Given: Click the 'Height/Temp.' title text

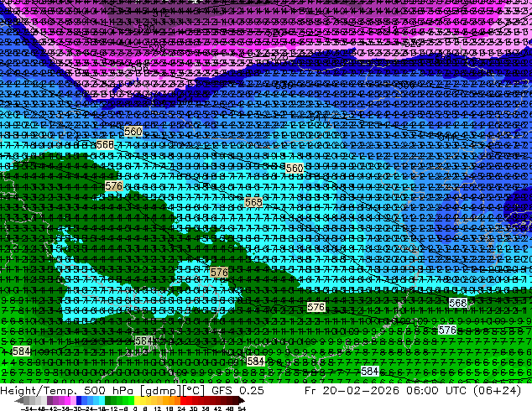Looking at the screenshot, I should coord(39,391).
